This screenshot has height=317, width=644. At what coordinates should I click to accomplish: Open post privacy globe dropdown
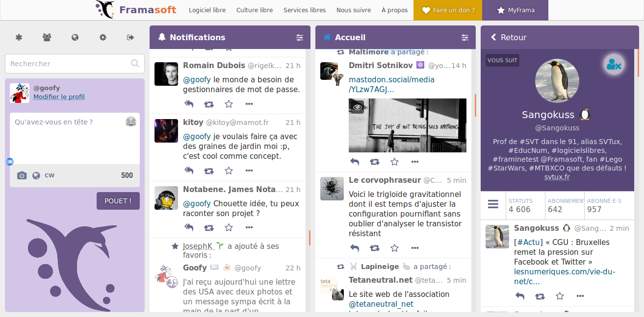coord(36,175)
